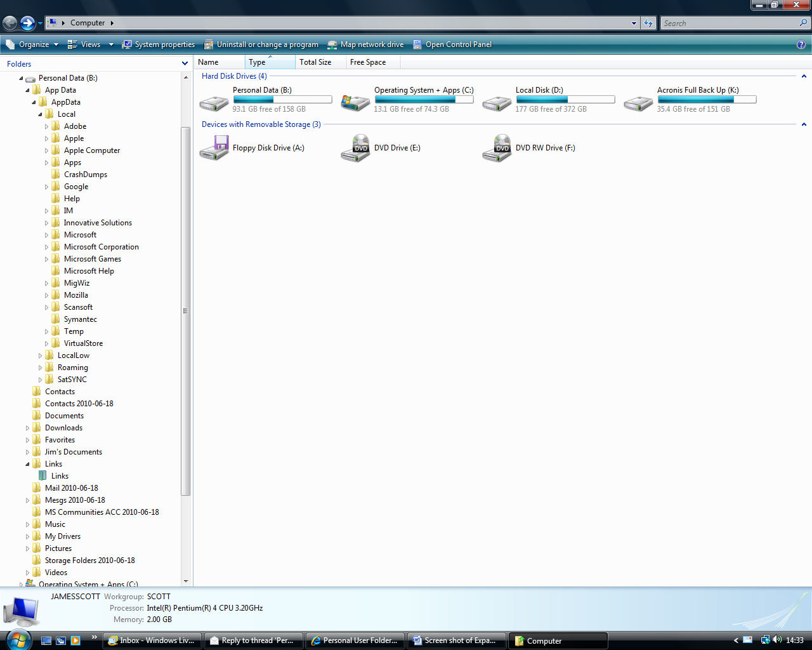Collapse the Links folder node
812x650 pixels.
[x=27, y=464]
